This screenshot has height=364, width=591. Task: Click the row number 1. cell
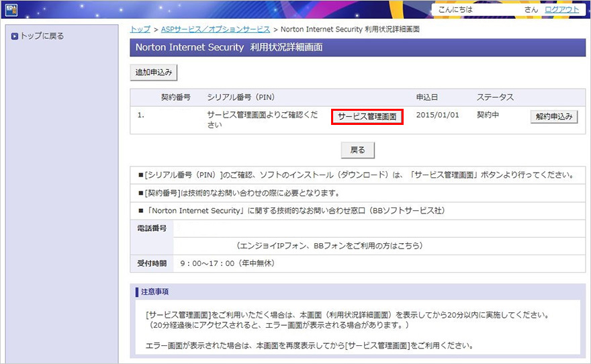pos(140,116)
